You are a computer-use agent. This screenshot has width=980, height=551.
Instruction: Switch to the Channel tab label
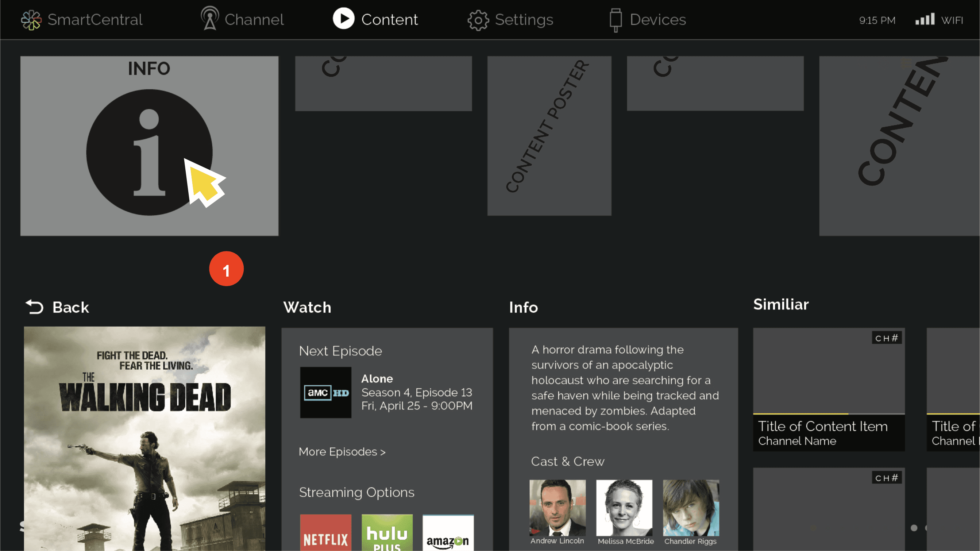coord(254,20)
